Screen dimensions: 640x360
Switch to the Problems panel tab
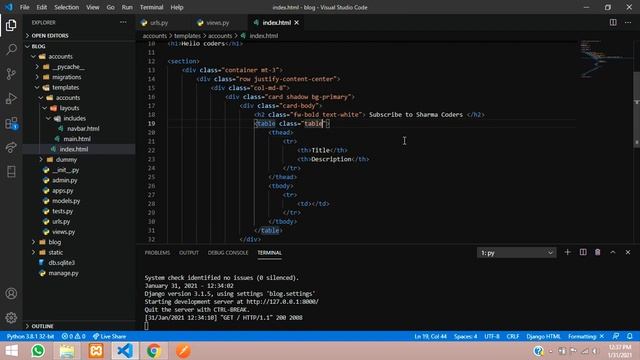pyautogui.click(x=157, y=253)
